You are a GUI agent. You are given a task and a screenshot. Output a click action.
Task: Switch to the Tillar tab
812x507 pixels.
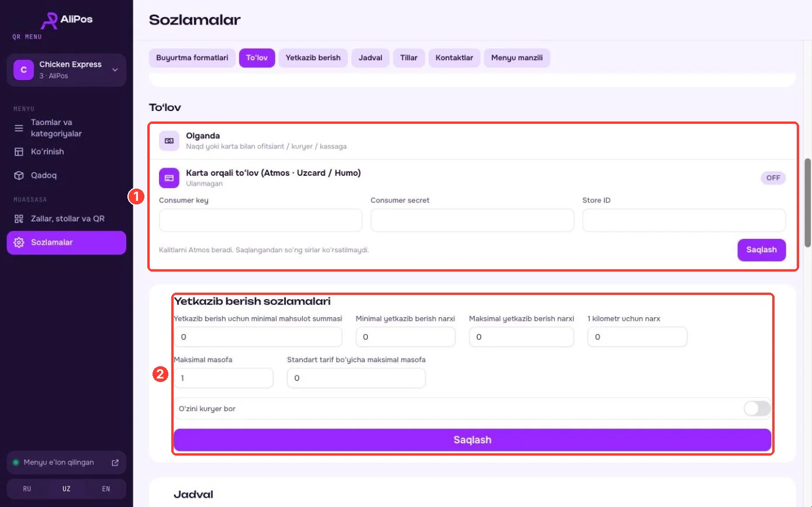(x=409, y=58)
